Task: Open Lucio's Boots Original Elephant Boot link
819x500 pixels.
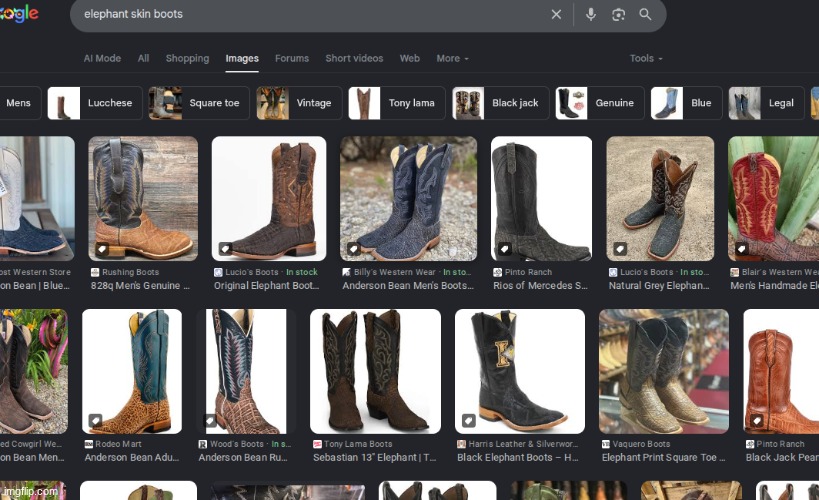Action: (268, 285)
